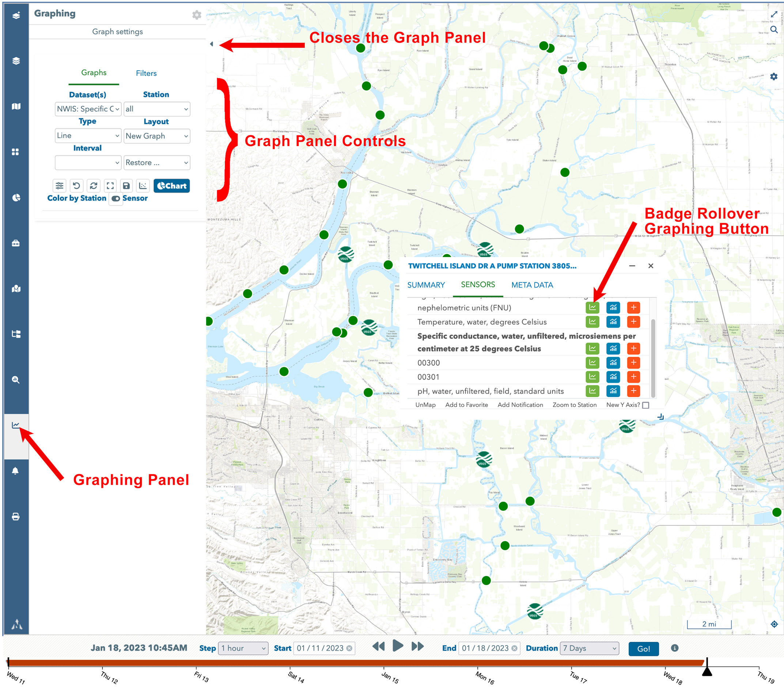Screen dimensions: 784x693
Task: Switch to the Filters tab
Action: click(x=146, y=73)
